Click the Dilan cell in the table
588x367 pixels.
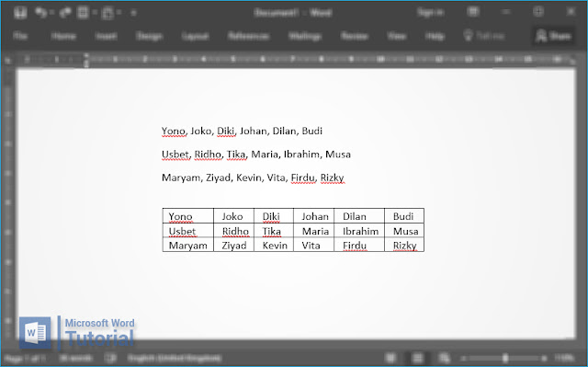(x=359, y=216)
